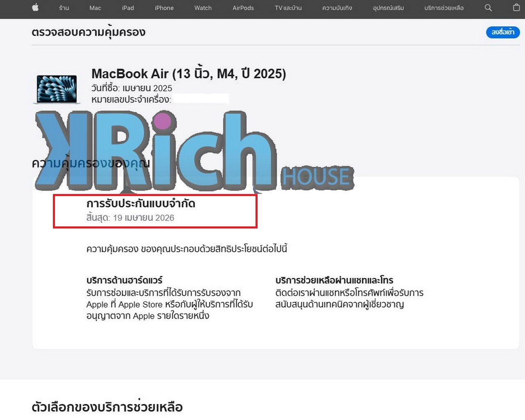The image size is (525, 420).
Task: Click the ตัวเลือกของบริการช่วยเหลือ heading
Action: click(107, 407)
